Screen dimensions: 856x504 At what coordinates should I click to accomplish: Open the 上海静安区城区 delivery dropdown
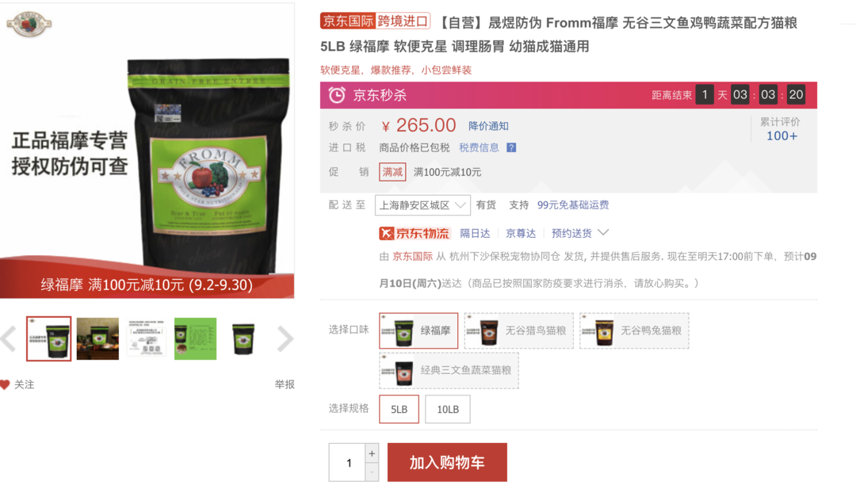pos(422,205)
